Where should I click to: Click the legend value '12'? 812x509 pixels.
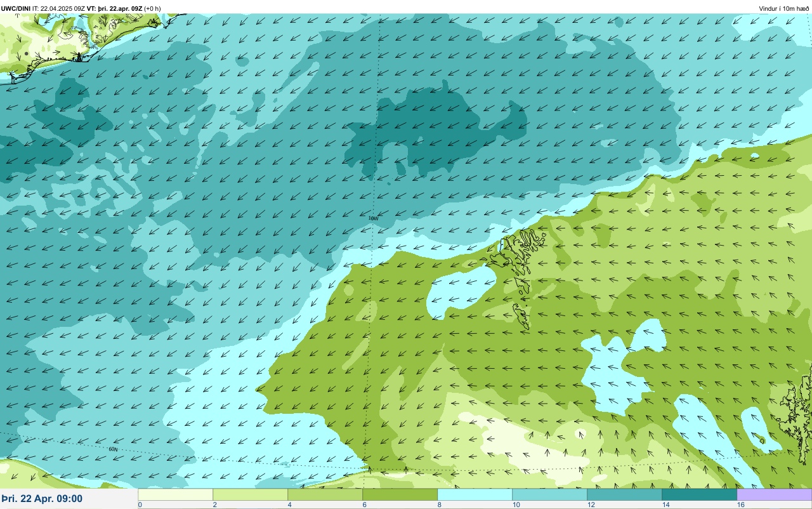click(591, 505)
